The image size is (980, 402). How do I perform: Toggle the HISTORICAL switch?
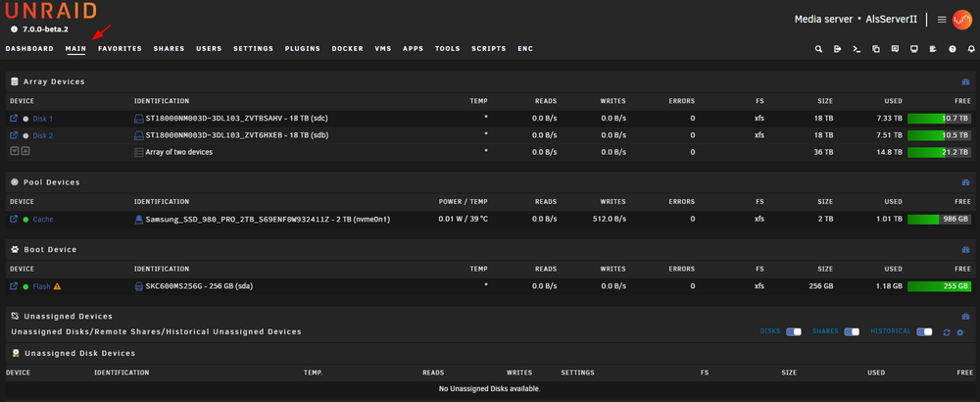tap(924, 331)
